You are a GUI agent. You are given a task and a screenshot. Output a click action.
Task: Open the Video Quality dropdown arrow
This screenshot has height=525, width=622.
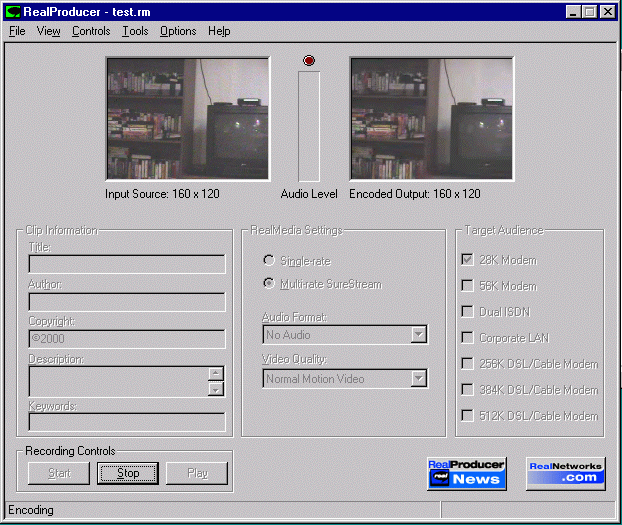(419, 379)
